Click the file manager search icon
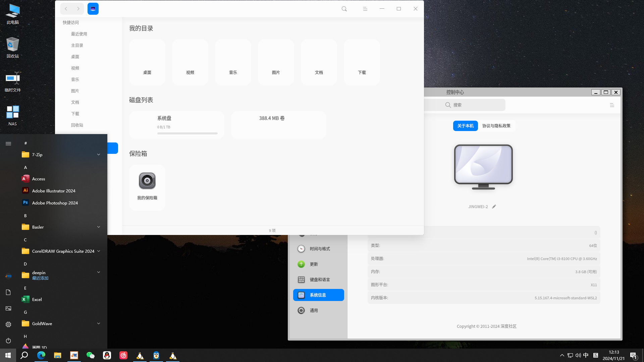Screen dimensions: 644x362 (x=344, y=9)
